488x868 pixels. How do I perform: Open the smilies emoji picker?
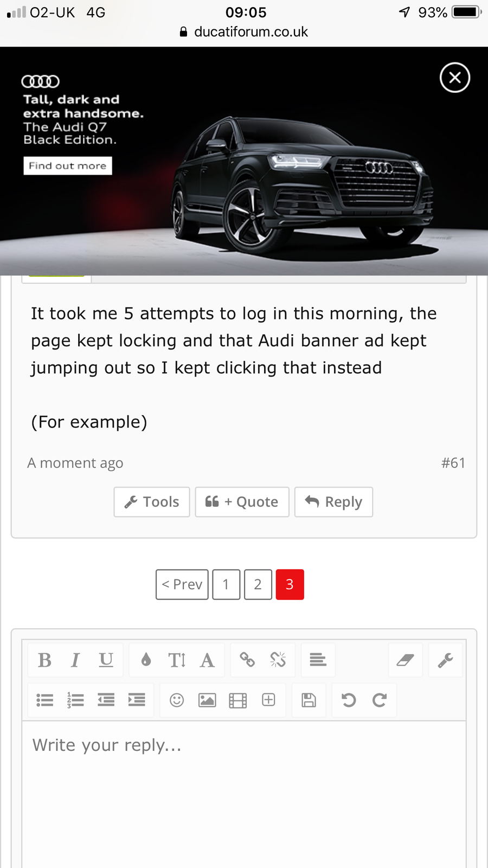(177, 700)
